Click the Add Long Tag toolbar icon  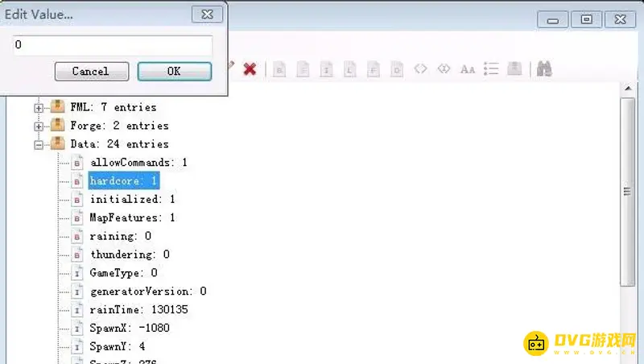(350, 69)
